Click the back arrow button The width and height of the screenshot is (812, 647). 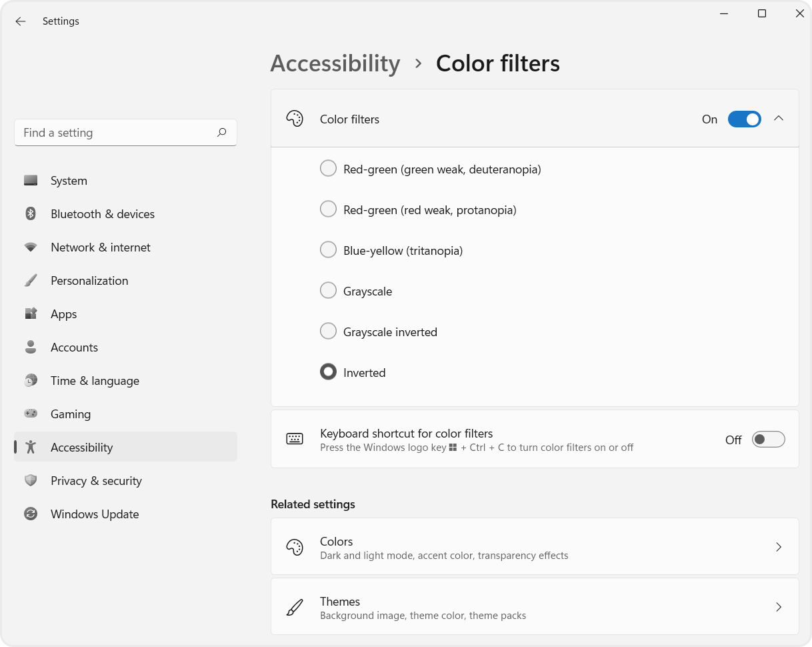(x=20, y=21)
